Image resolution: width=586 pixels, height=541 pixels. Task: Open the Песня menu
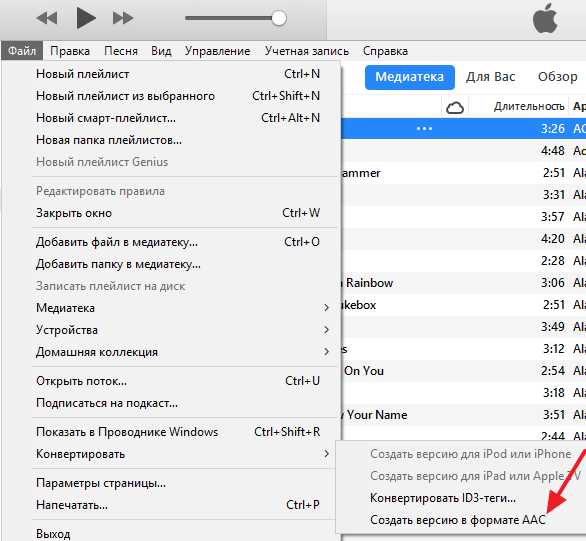click(x=121, y=51)
